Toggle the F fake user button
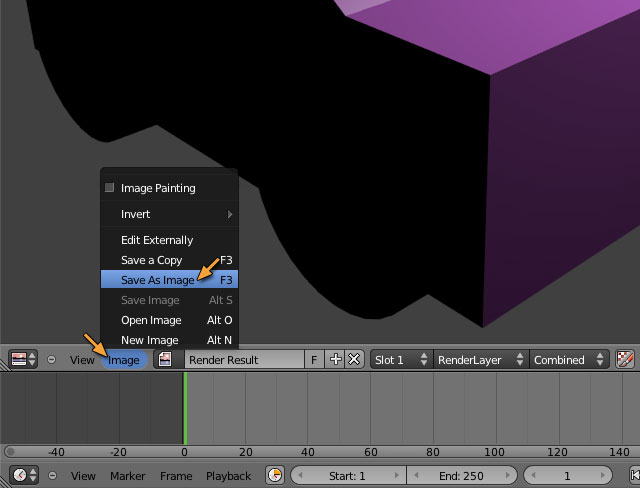 click(314, 359)
